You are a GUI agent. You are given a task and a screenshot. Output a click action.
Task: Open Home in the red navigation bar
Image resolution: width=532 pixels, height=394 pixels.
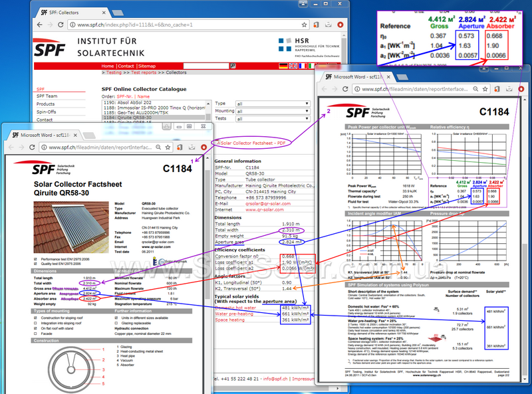point(108,66)
